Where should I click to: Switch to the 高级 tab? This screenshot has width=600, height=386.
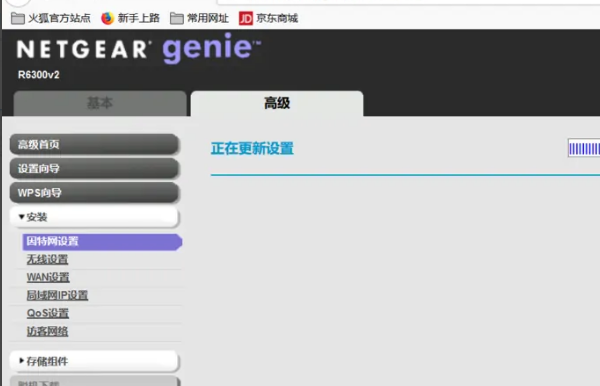click(277, 103)
